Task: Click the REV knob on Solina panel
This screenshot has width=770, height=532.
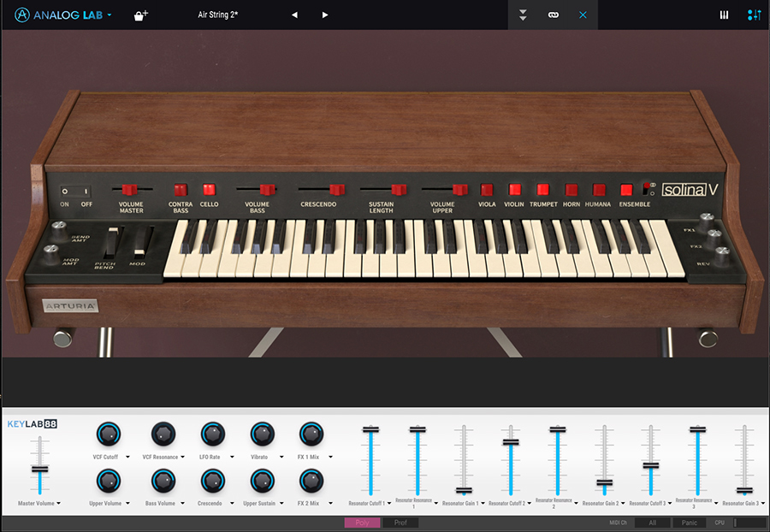Action: tap(722, 255)
